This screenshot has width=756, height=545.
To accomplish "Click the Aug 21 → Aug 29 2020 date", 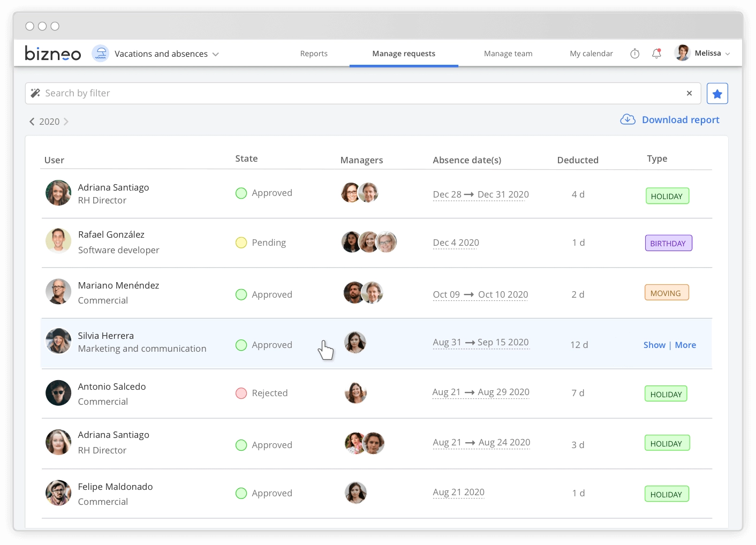I will (481, 392).
